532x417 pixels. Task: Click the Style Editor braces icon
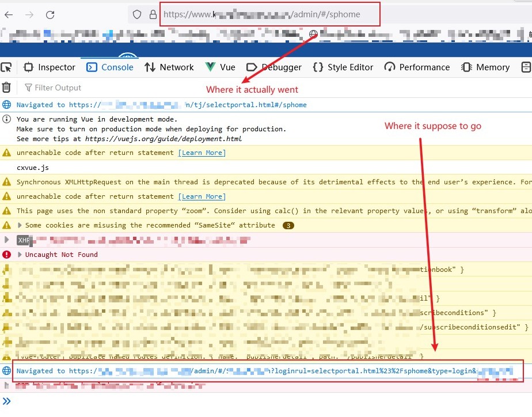318,67
